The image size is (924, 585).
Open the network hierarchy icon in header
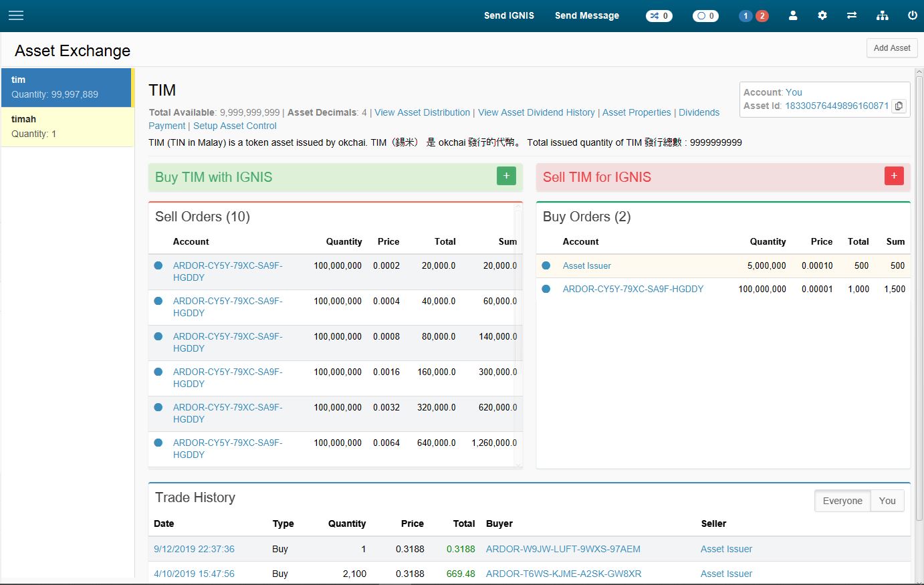point(883,15)
